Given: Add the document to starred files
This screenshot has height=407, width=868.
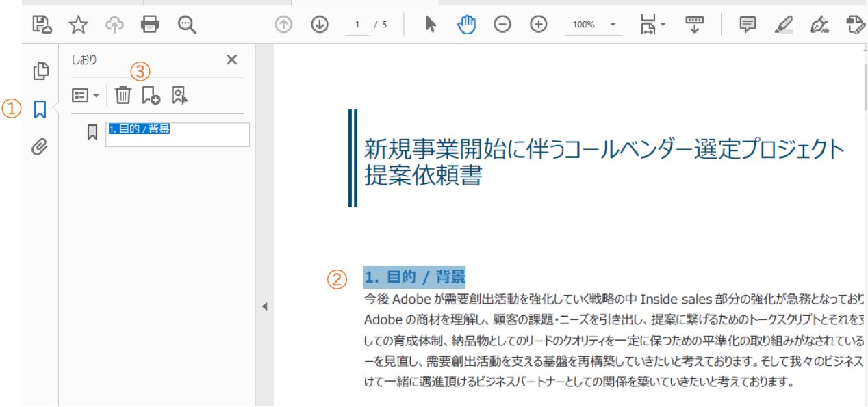Looking at the screenshot, I should pos(79,25).
